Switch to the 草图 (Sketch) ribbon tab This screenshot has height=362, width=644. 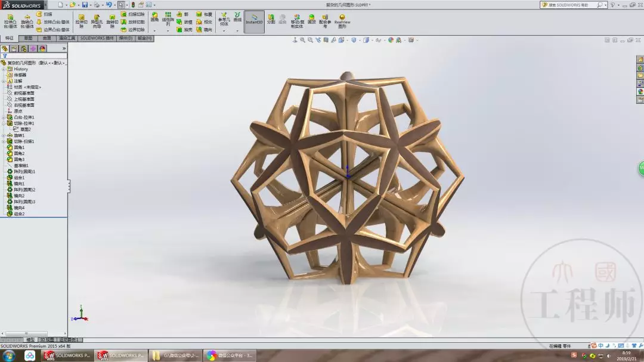click(28, 38)
